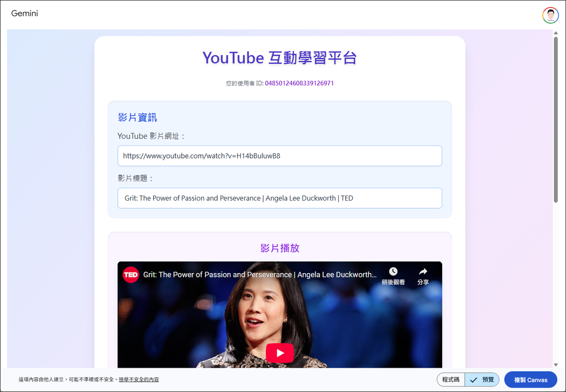Viewport: 566px width, 392px height.
Task: Switch to the 程式碼 code view
Action: click(450, 379)
